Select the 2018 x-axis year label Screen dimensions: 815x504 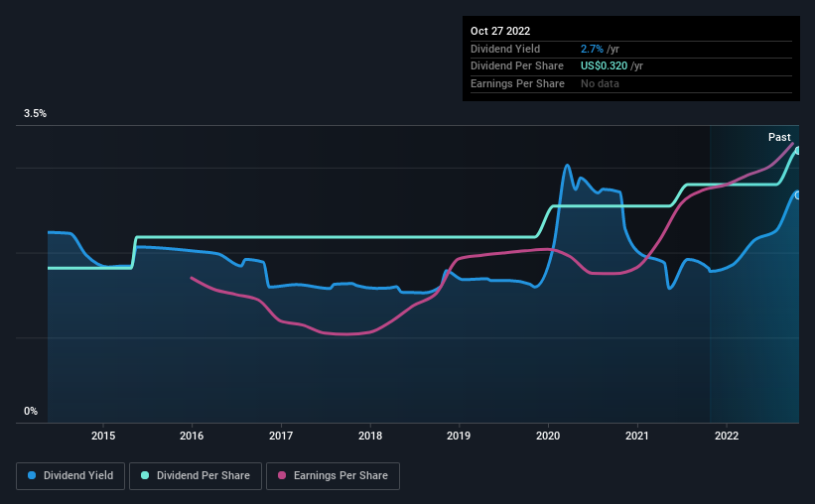coord(370,436)
